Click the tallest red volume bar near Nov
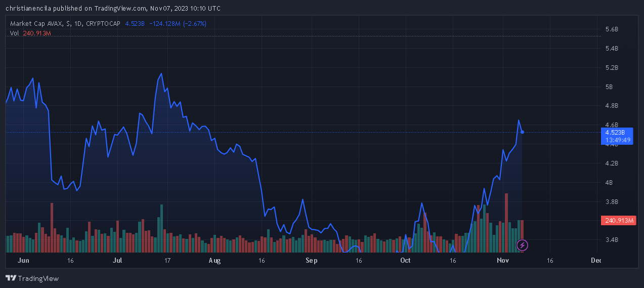 coord(506,223)
